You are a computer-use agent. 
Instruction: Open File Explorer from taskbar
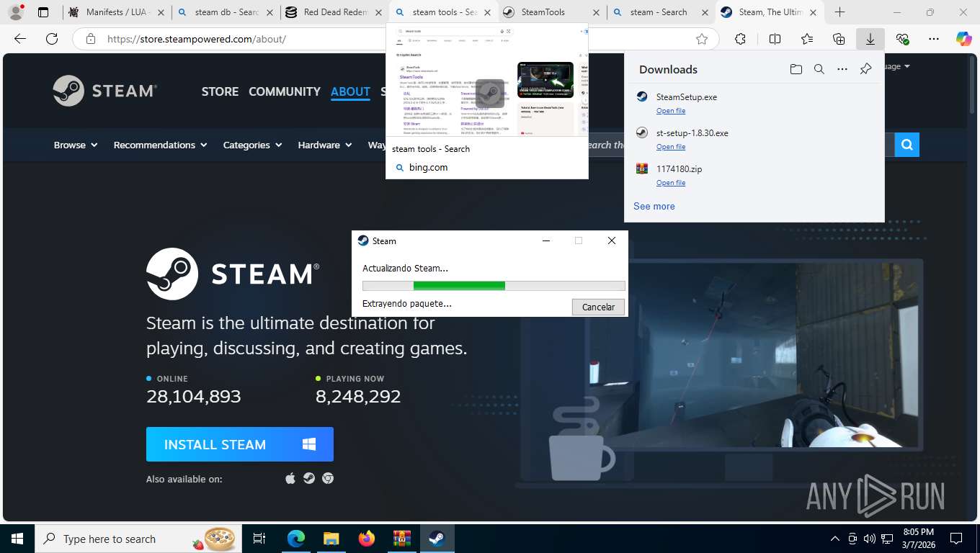(331, 539)
